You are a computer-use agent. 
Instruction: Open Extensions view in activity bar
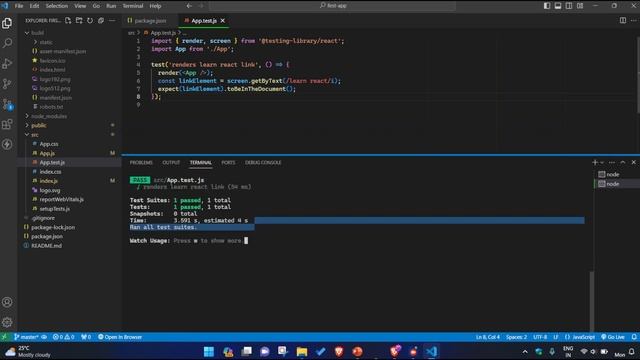(7, 124)
